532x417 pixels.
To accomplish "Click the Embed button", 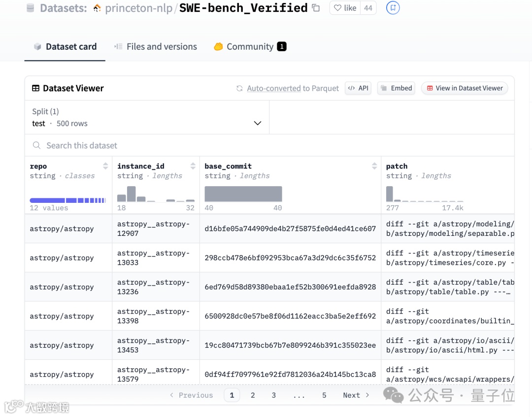I will click(x=396, y=88).
